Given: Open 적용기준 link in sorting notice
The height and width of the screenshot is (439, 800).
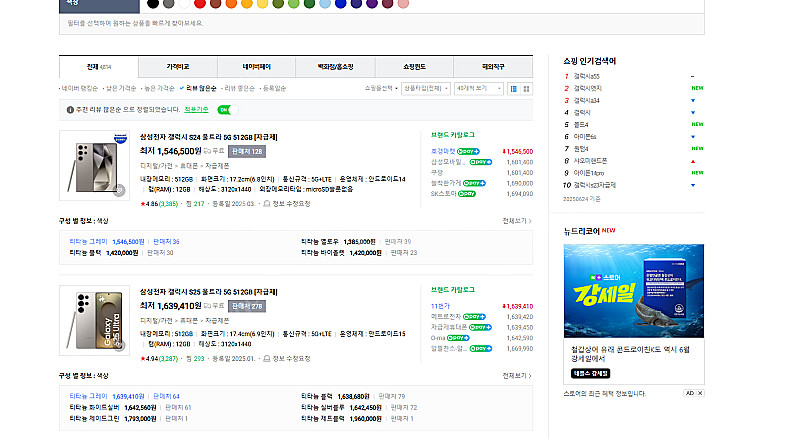Looking at the screenshot, I should (196, 110).
